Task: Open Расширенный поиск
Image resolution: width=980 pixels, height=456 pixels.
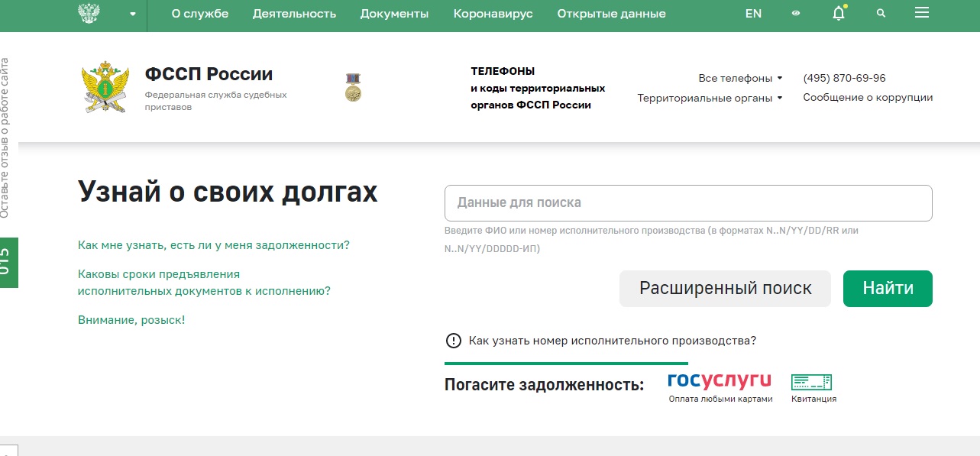Action: 724,288
